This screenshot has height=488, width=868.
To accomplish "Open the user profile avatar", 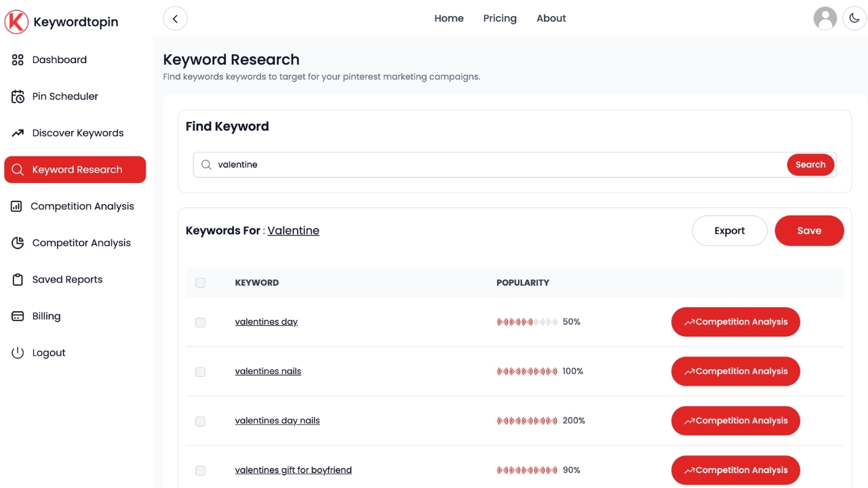I will pos(825,18).
